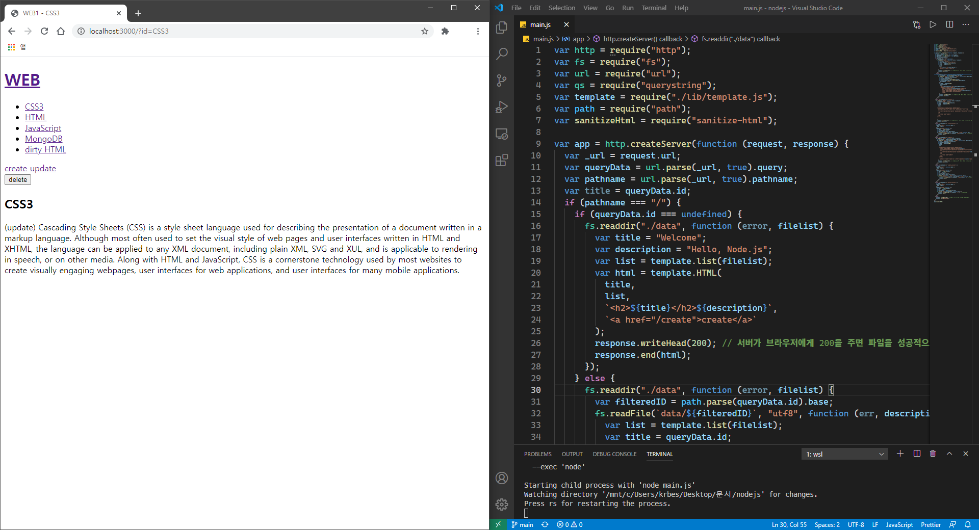Viewport: 980px width, 530px height.
Task: Click the code minimap overview
Action: pyautogui.click(x=951, y=122)
